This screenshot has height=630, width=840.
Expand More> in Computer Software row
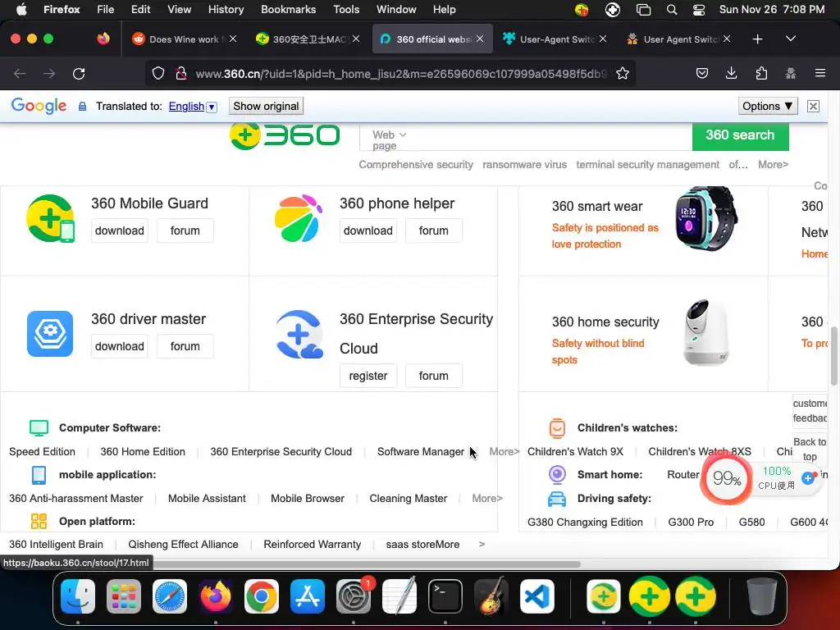(504, 452)
